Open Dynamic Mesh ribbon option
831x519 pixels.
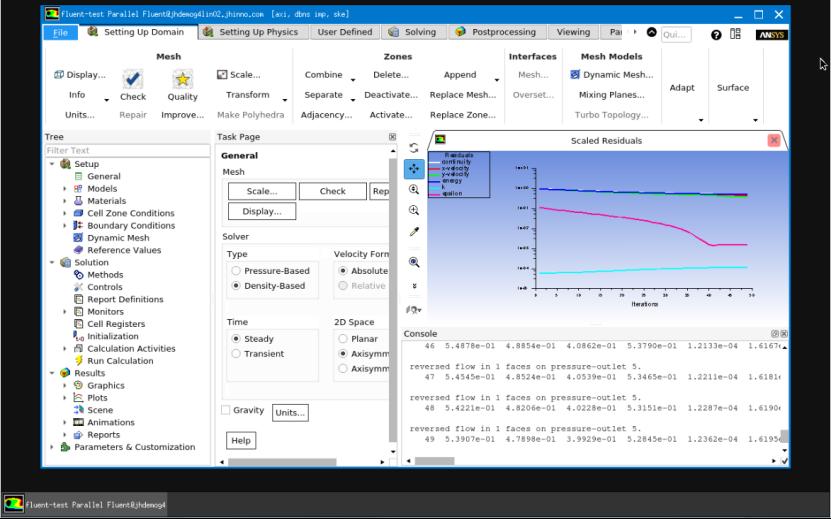(612, 75)
